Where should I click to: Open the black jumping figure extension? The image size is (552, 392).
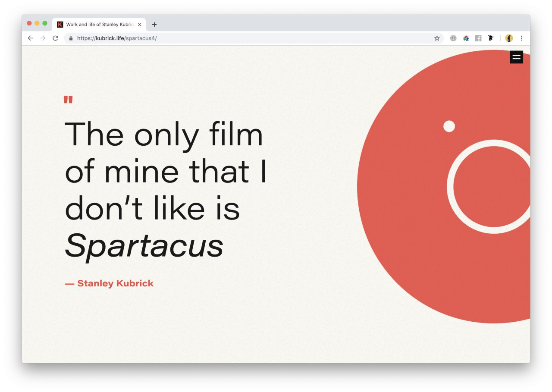click(491, 38)
